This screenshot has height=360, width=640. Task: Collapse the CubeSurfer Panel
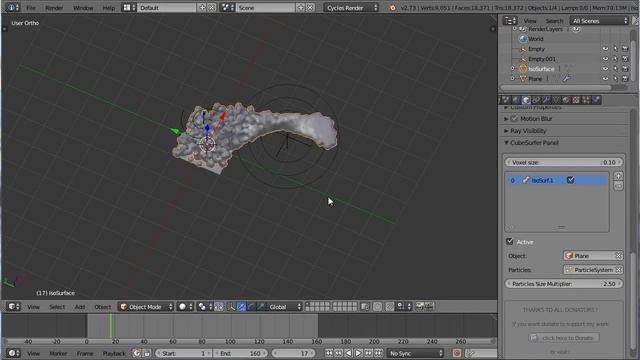[506, 143]
